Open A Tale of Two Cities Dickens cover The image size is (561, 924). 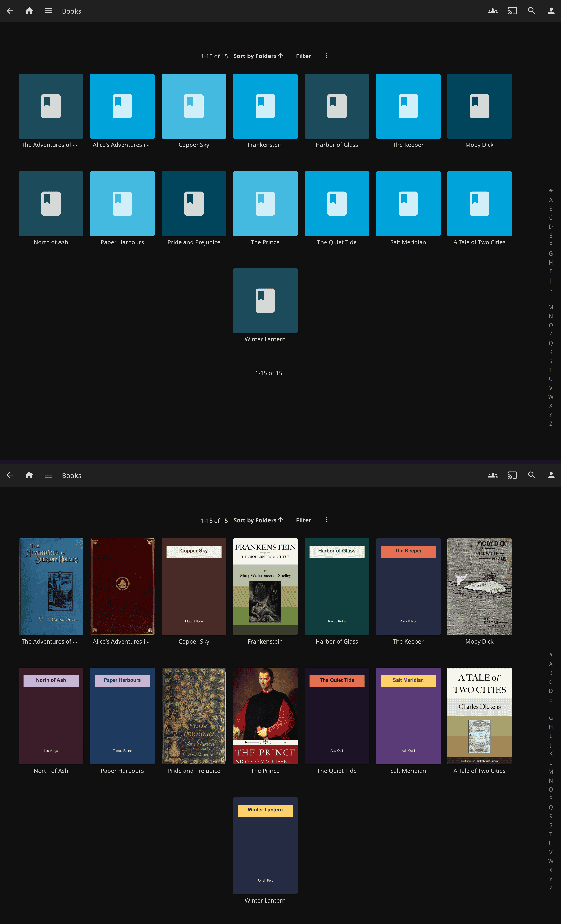479,716
